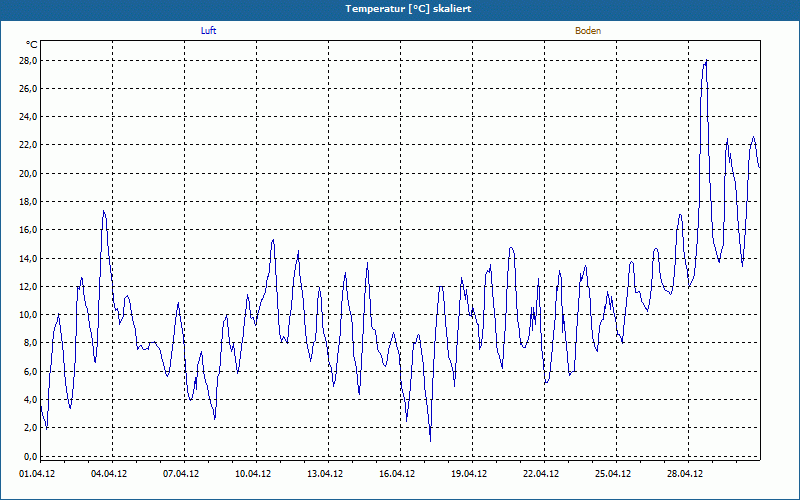Click the lowest curve point near 17.04.12

point(431,440)
